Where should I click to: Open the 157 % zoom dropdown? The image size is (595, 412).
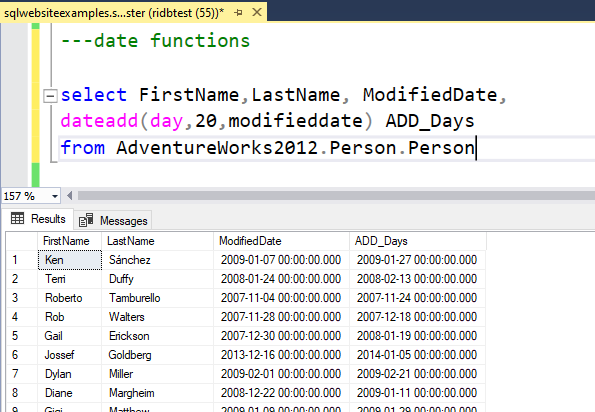click(55, 196)
